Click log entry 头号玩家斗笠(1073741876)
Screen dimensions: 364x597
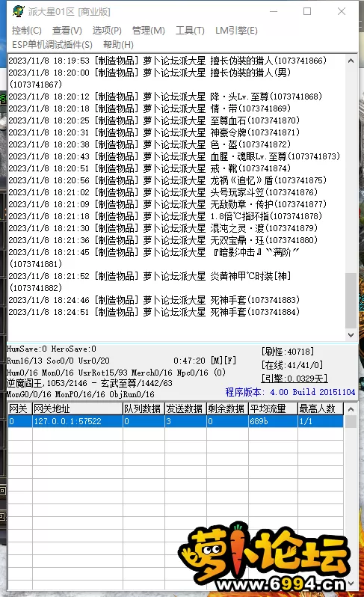(163, 192)
